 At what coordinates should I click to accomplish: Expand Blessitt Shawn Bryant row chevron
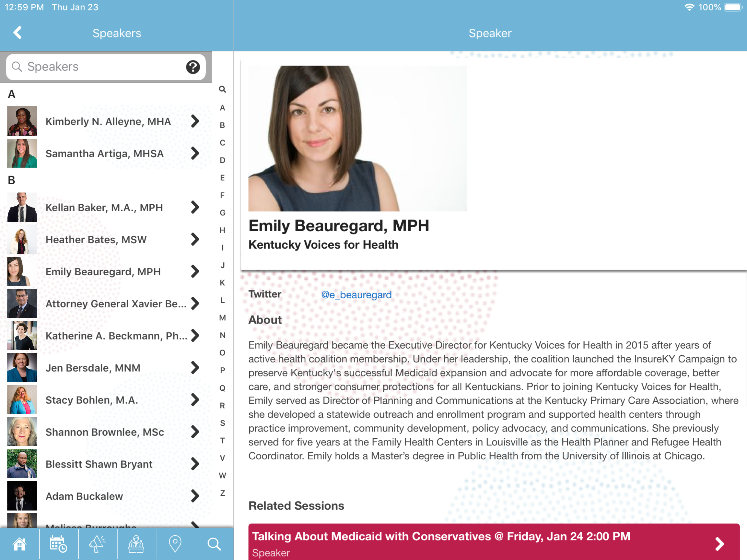(195, 464)
